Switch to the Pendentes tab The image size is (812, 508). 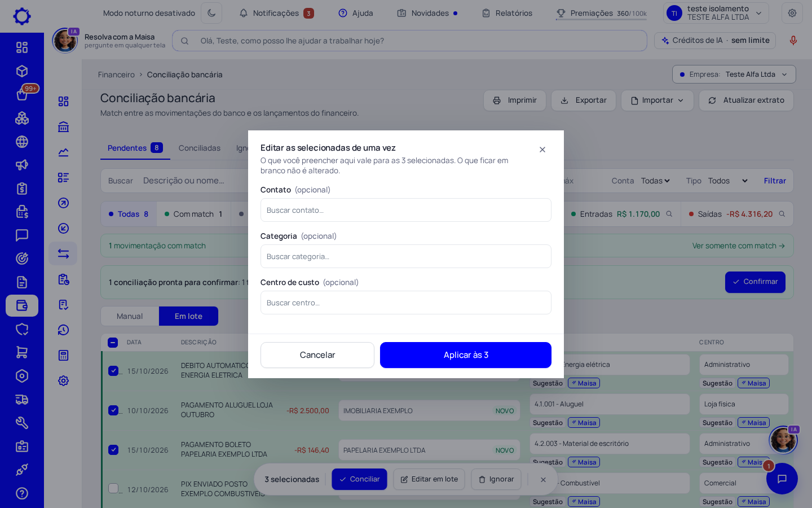tap(135, 148)
